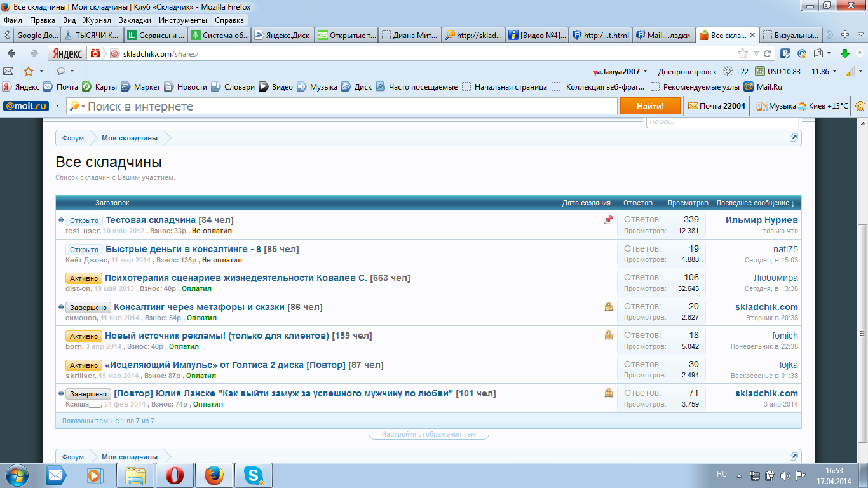Click the lock icon on Консалтинг через метафоры row

click(609, 307)
